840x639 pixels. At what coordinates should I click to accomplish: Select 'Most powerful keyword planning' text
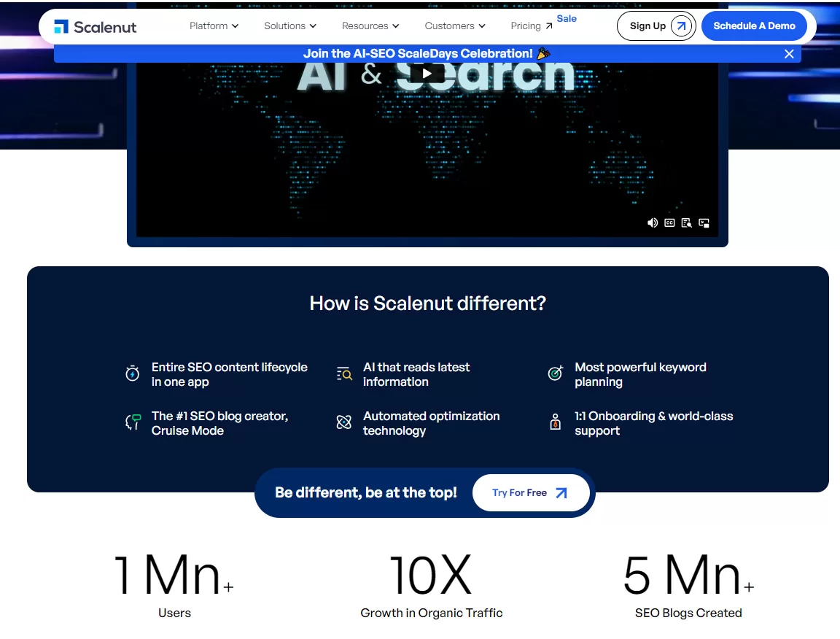(640, 374)
